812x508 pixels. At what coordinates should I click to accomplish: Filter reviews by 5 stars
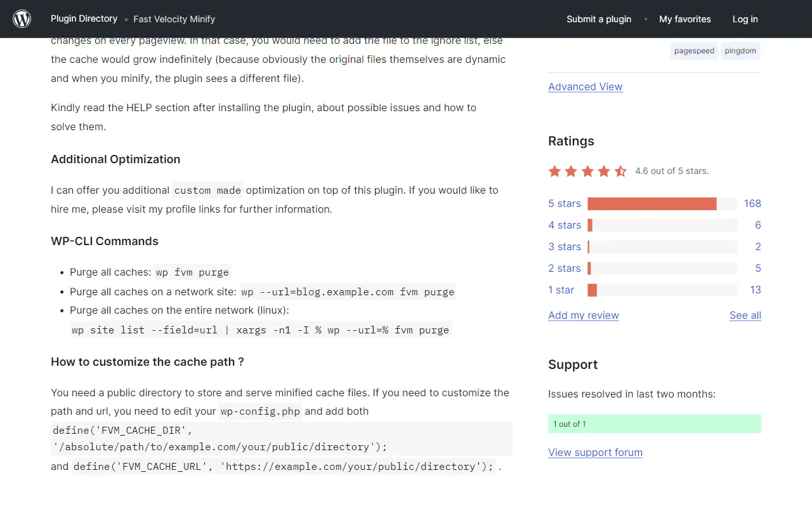(565, 203)
